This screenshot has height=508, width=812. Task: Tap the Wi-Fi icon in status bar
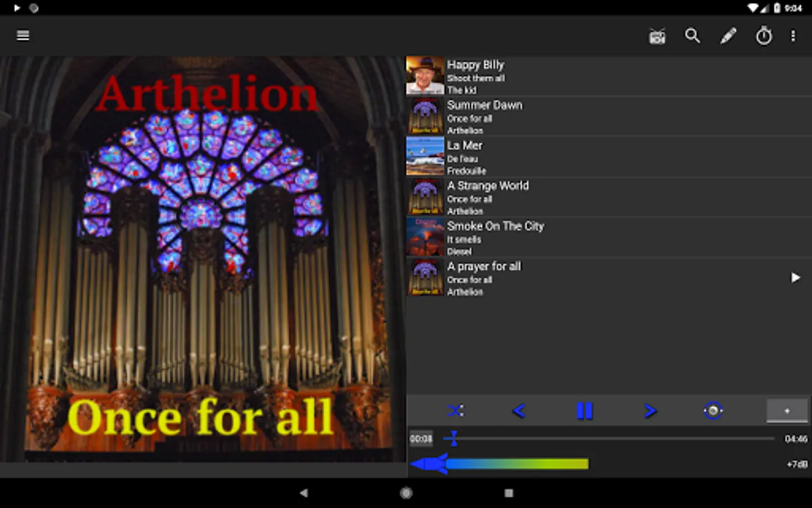pyautogui.click(x=753, y=8)
